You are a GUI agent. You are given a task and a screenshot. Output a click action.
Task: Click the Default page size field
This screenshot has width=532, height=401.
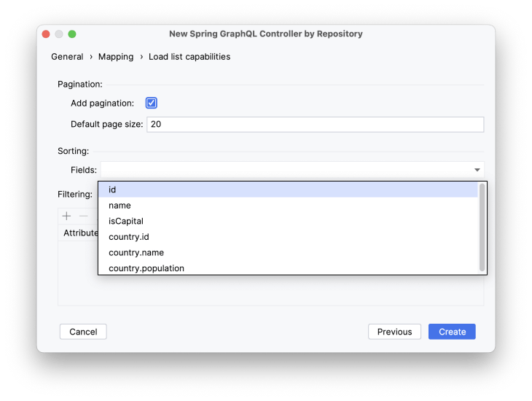click(x=316, y=125)
